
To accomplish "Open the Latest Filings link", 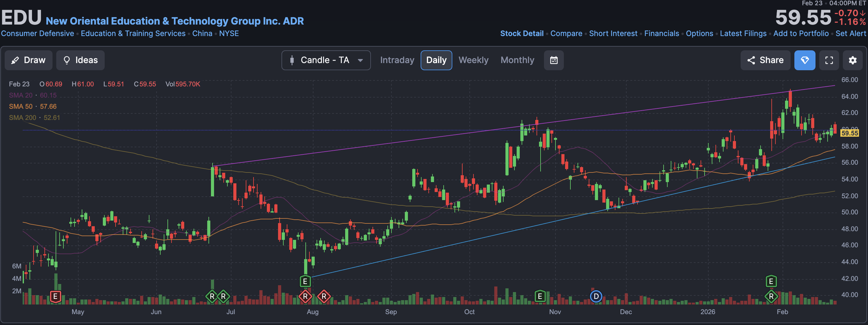I will coord(743,33).
